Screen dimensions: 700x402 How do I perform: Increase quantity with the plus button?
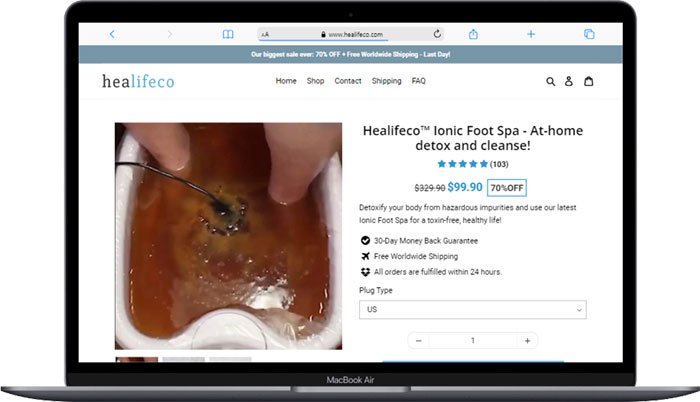pyautogui.click(x=527, y=341)
